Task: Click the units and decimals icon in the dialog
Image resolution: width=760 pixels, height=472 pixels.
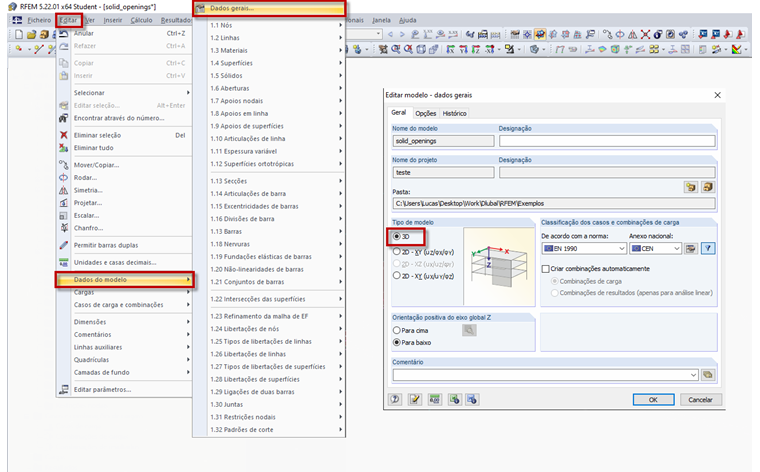Action: [x=435, y=399]
